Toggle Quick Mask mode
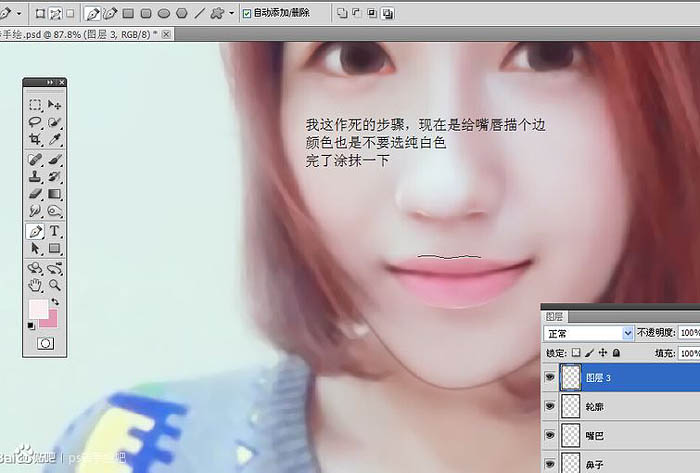 (x=45, y=344)
